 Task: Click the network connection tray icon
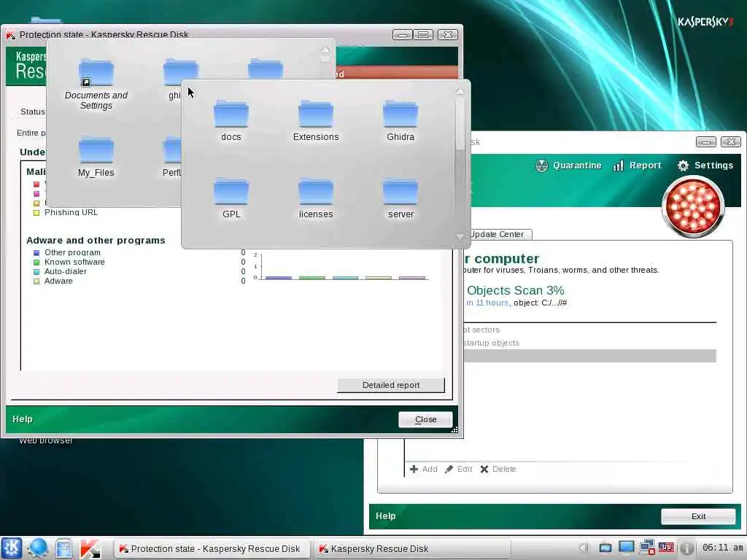(x=647, y=548)
